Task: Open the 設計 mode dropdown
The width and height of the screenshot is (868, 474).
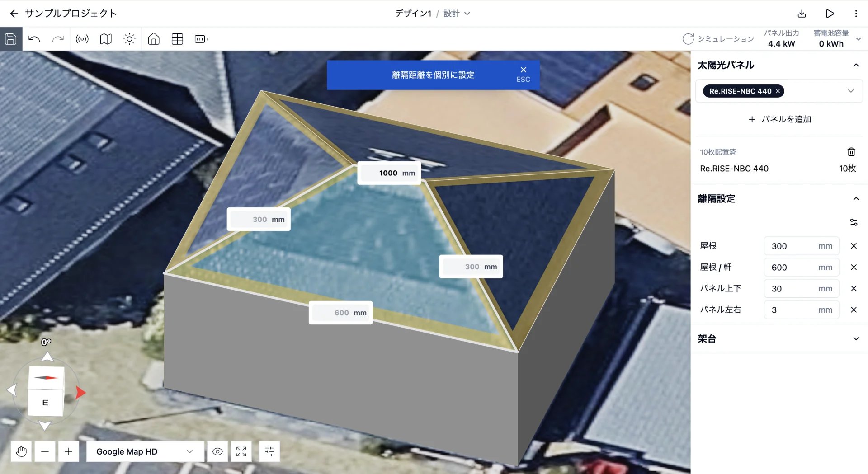Action: [457, 14]
